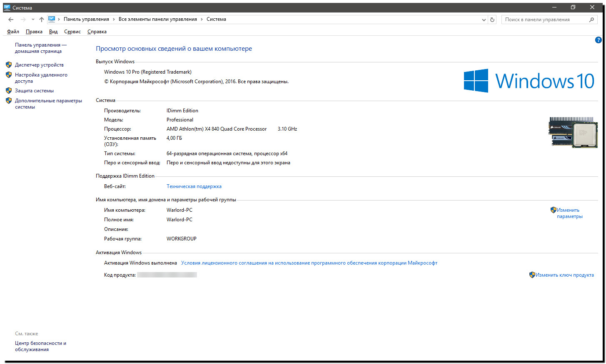606x364 pixels.
Task: Click shield icon beside Изменить параметры
Action: 554,210
